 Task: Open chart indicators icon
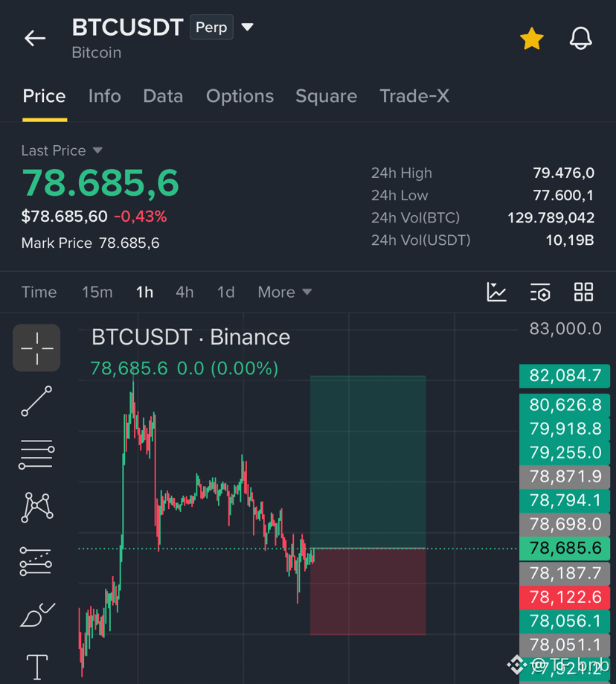click(x=496, y=292)
